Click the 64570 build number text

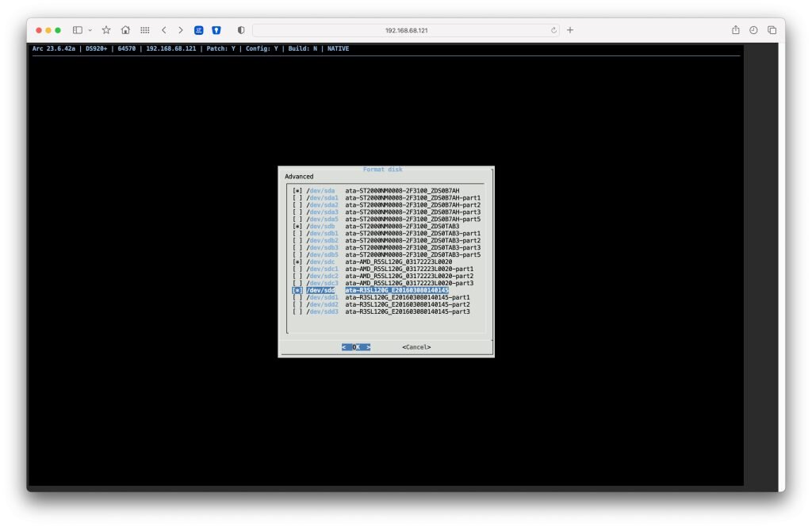(x=126, y=48)
